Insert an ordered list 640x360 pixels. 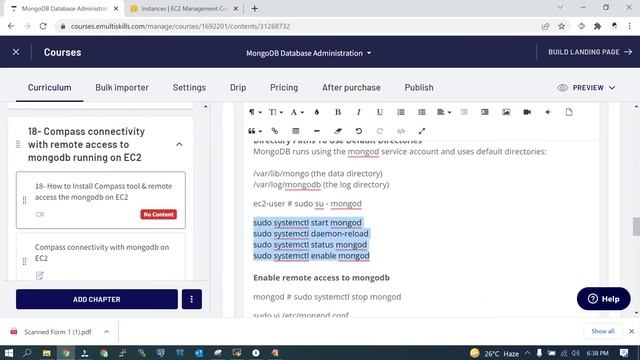click(x=401, y=112)
